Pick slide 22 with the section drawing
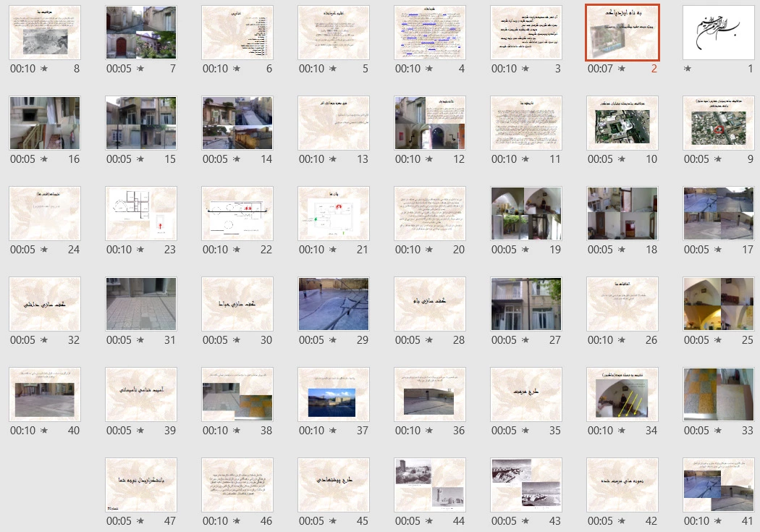Viewport: 760px width, 532px height. click(237, 214)
